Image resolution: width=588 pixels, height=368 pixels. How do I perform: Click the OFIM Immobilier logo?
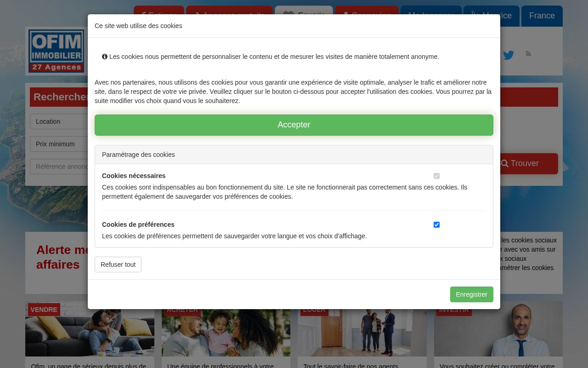click(57, 51)
